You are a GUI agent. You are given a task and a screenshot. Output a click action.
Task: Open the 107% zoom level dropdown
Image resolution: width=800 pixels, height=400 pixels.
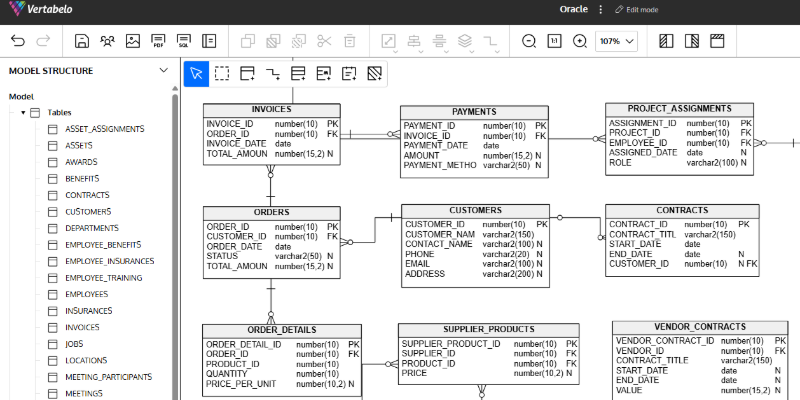click(x=616, y=41)
